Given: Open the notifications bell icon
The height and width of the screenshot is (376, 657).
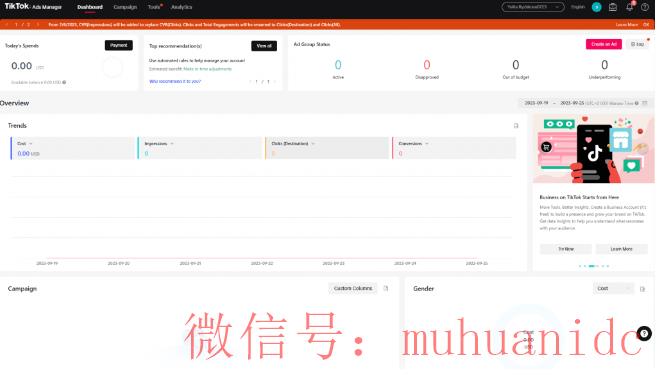Looking at the screenshot, I should pos(629,7).
